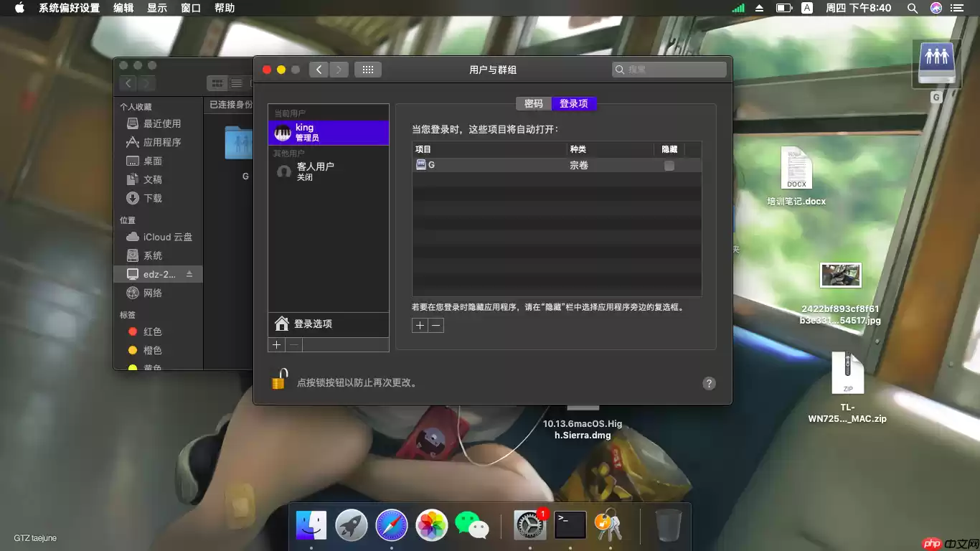This screenshot has width=980, height=551.
Task: Click the help question mark button
Action: [x=709, y=383]
